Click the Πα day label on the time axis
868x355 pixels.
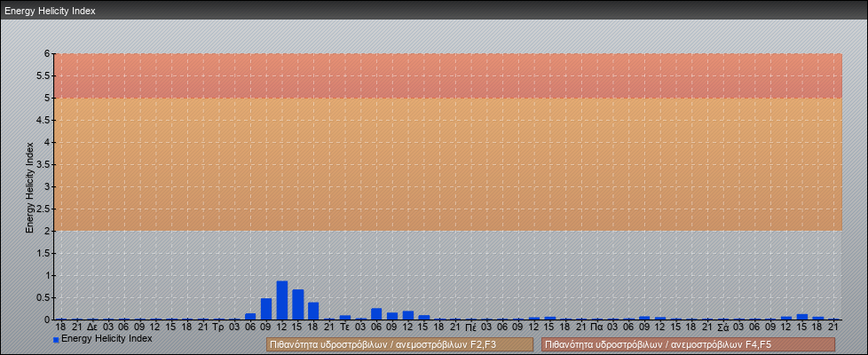point(596,327)
